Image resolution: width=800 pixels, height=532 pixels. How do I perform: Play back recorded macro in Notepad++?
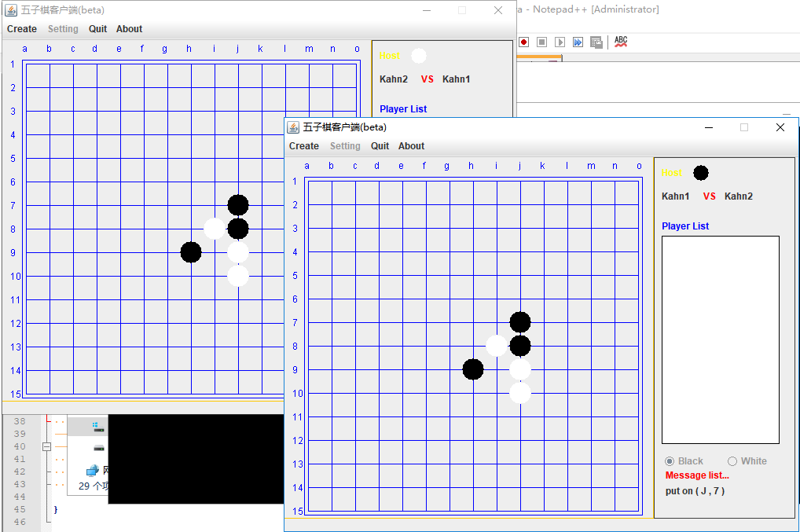(x=560, y=42)
